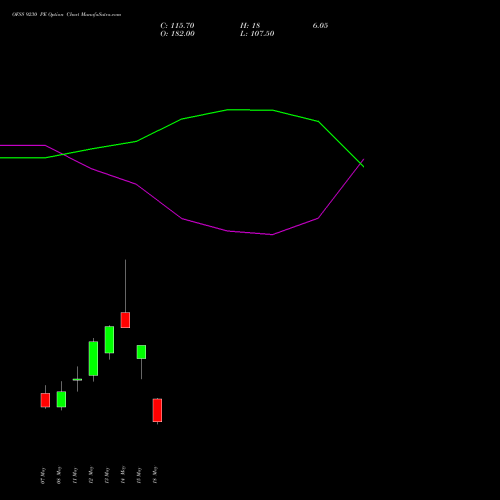Select the open value 'O: 182.00'
The image size is (500, 500).
(x=177, y=34)
